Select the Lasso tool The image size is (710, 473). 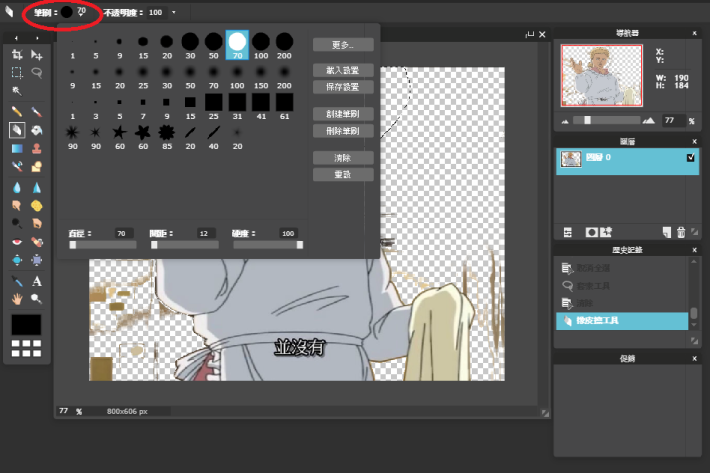point(37,72)
